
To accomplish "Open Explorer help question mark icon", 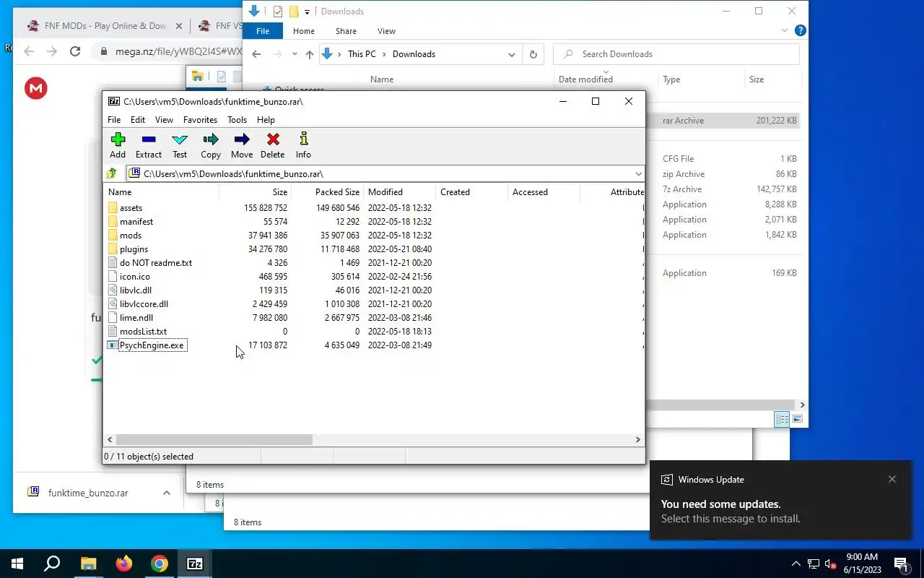I will (x=800, y=31).
